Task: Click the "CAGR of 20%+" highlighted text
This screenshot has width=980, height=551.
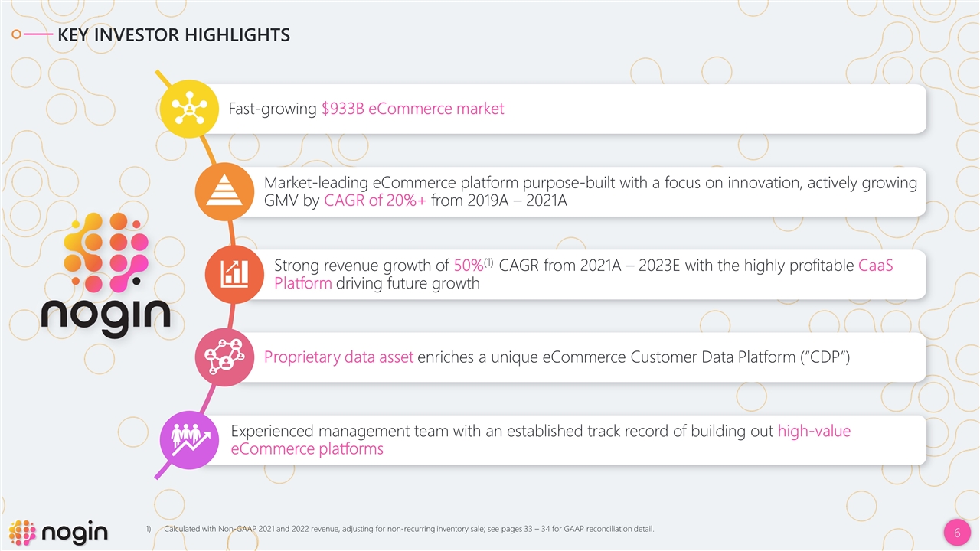Action: [x=375, y=202]
